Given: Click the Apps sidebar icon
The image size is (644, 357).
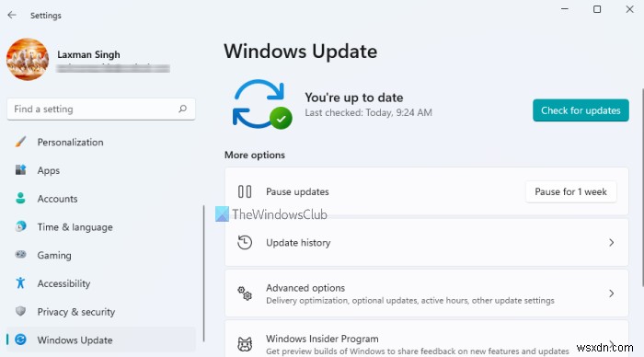Looking at the screenshot, I should pos(20,169).
